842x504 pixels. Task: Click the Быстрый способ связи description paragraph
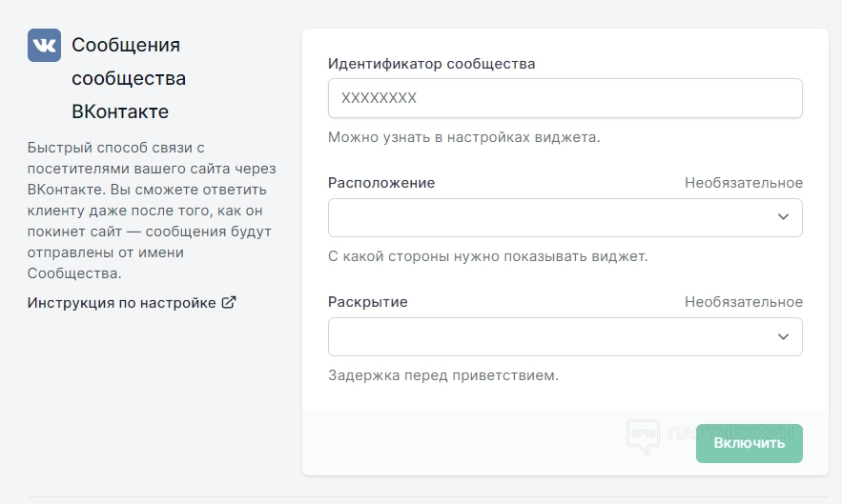click(x=153, y=211)
